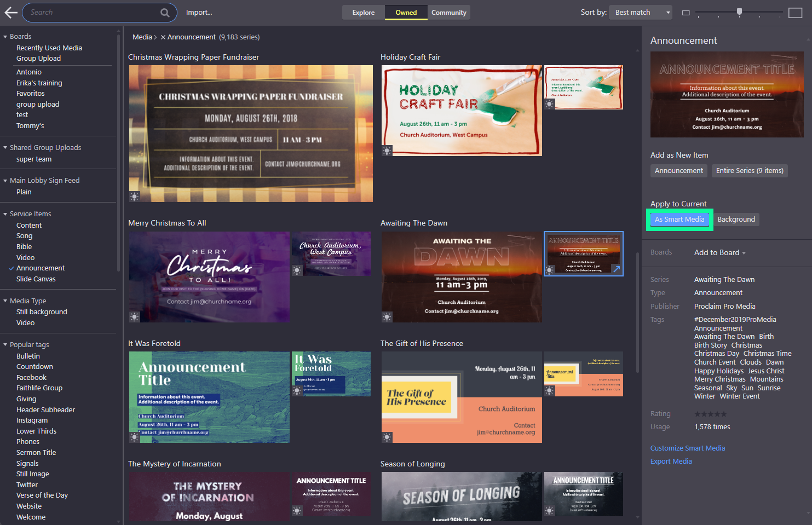The height and width of the screenshot is (525, 812).
Task: Filter by Bible service item
Action: tap(24, 247)
